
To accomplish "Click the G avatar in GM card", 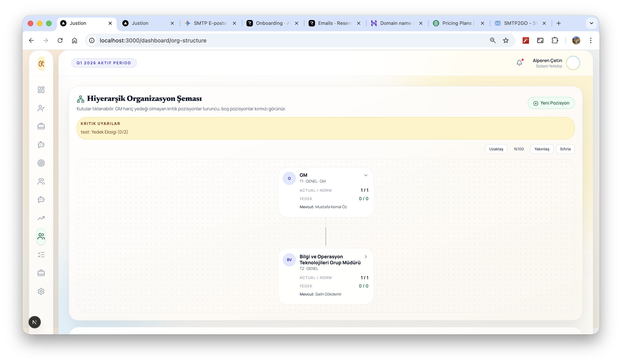I will [289, 178].
